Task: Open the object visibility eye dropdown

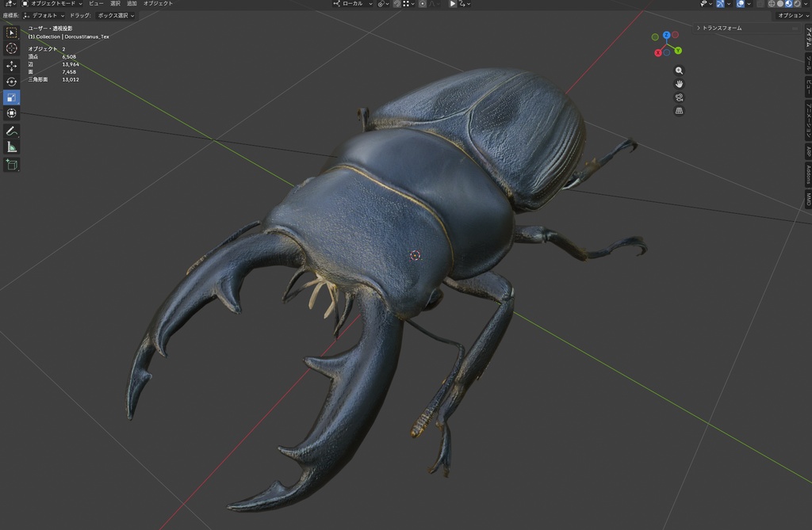Action: pos(707,4)
